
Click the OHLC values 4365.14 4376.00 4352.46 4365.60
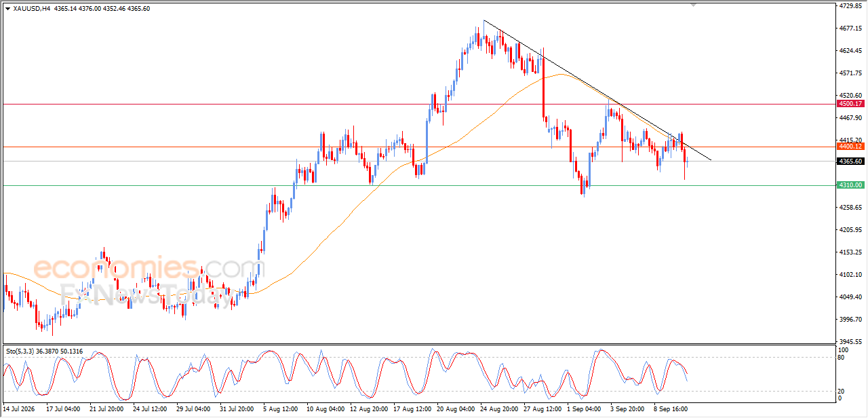click(x=104, y=9)
